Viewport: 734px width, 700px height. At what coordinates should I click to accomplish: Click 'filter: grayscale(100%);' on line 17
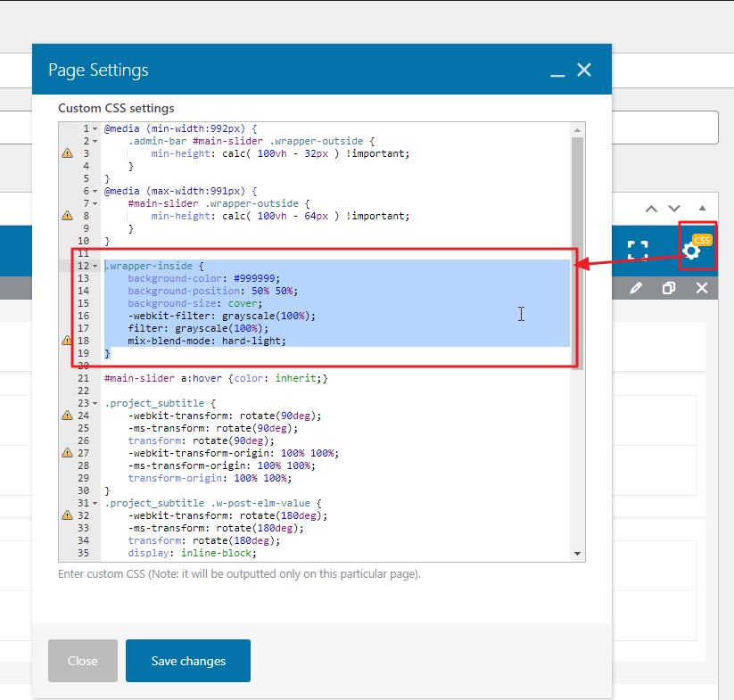coord(199,328)
